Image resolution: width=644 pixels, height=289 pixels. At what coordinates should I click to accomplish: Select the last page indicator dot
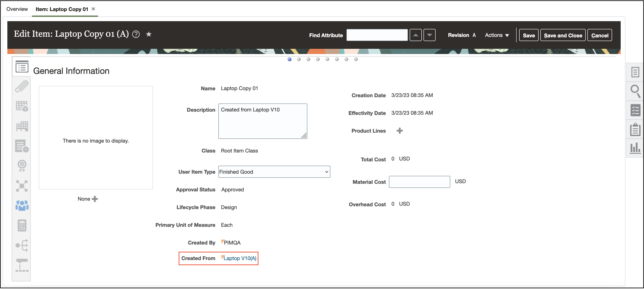coord(356,59)
